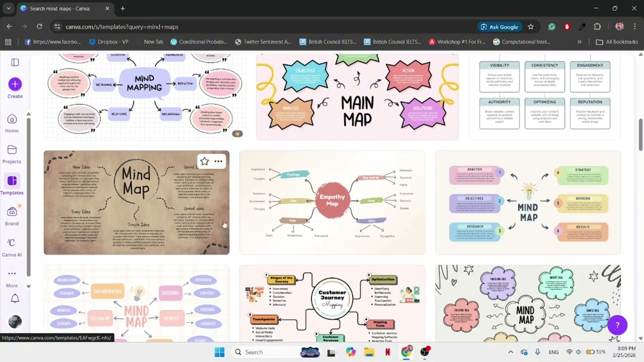Open Canva AI from the sidebar
The width and height of the screenshot is (644, 362).
[12, 247]
